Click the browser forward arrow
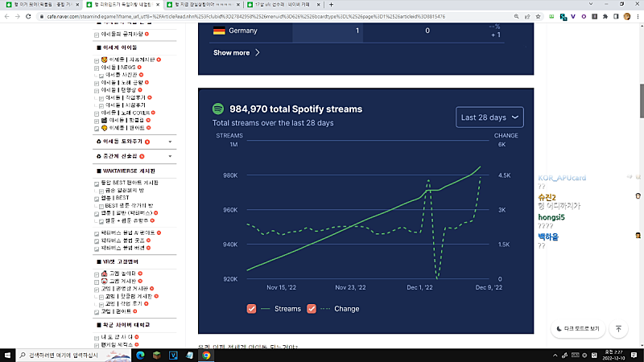 click(x=17, y=16)
